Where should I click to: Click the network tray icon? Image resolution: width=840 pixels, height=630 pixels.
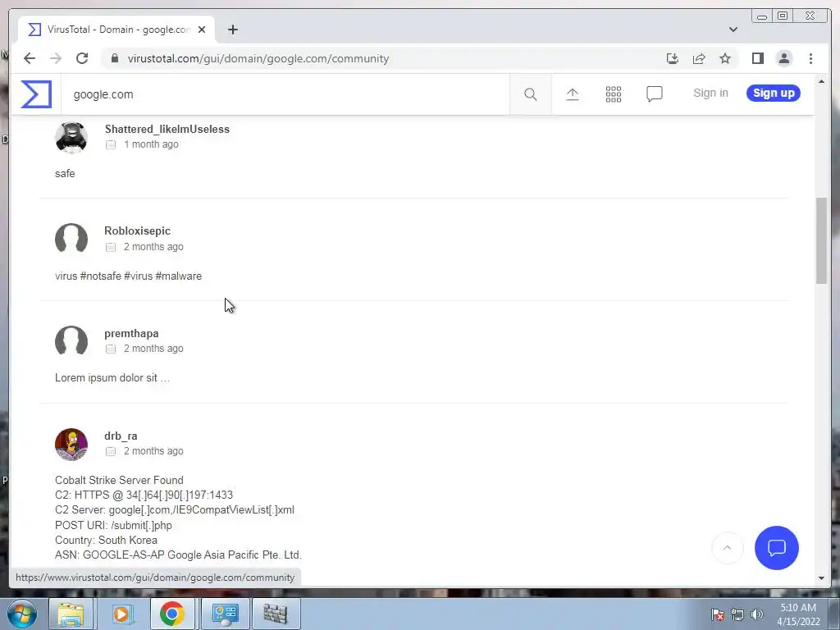click(737, 614)
